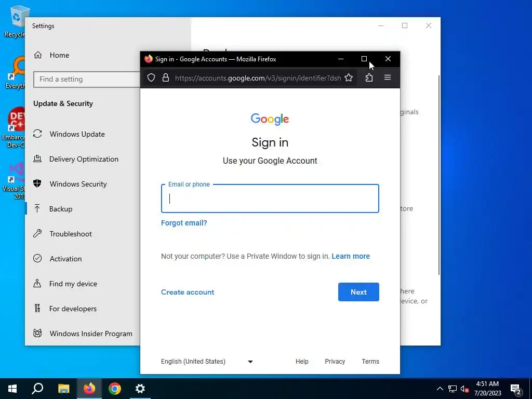Screen dimensions: 532x399
Task: Open the Learn more link
Action: 351,256
